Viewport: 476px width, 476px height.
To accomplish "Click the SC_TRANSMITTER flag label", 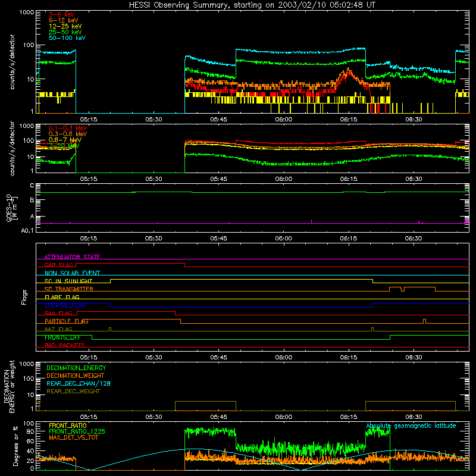I will click(x=68, y=289).
